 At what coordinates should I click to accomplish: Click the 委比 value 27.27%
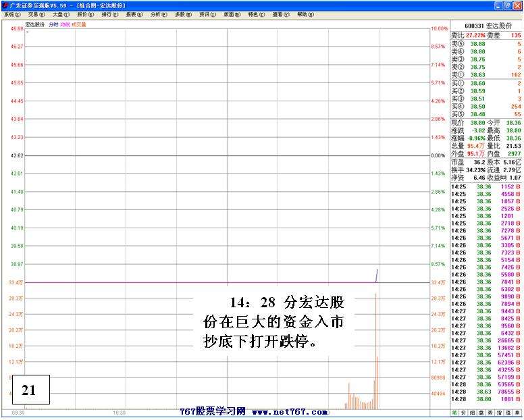[x=475, y=35]
